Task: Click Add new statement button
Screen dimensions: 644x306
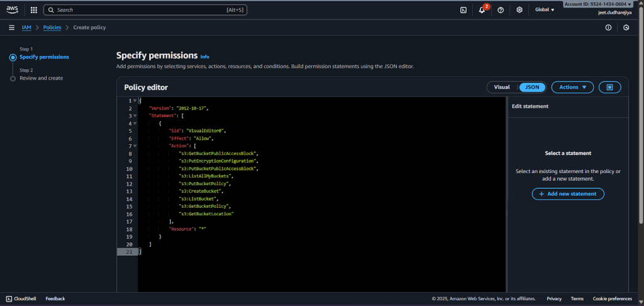Action: pyautogui.click(x=568, y=194)
